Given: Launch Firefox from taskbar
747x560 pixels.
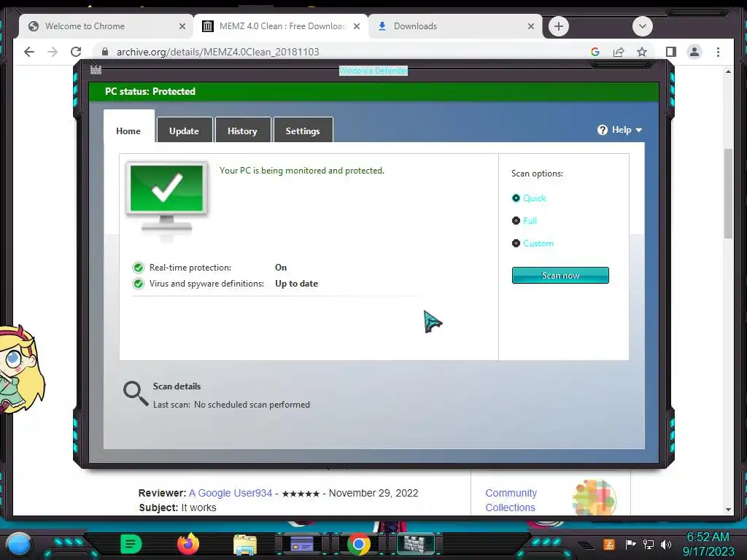Looking at the screenshot, I should 188,544.
